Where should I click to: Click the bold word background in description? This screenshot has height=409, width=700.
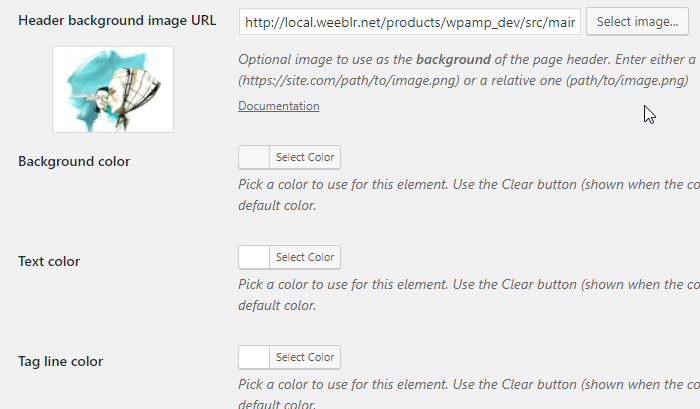pos(453,59)
